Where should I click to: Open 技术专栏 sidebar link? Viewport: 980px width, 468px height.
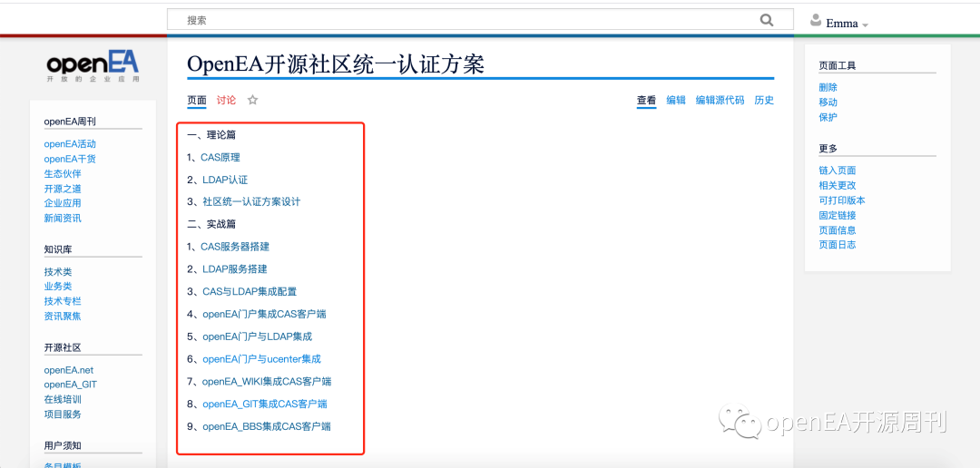click(63, 301)
